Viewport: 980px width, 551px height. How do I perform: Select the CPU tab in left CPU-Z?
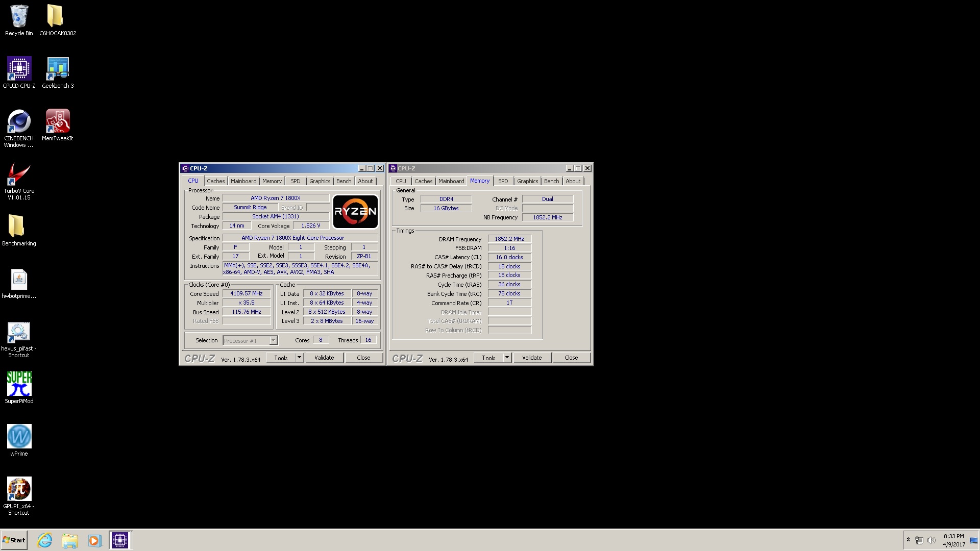(193, 181)
